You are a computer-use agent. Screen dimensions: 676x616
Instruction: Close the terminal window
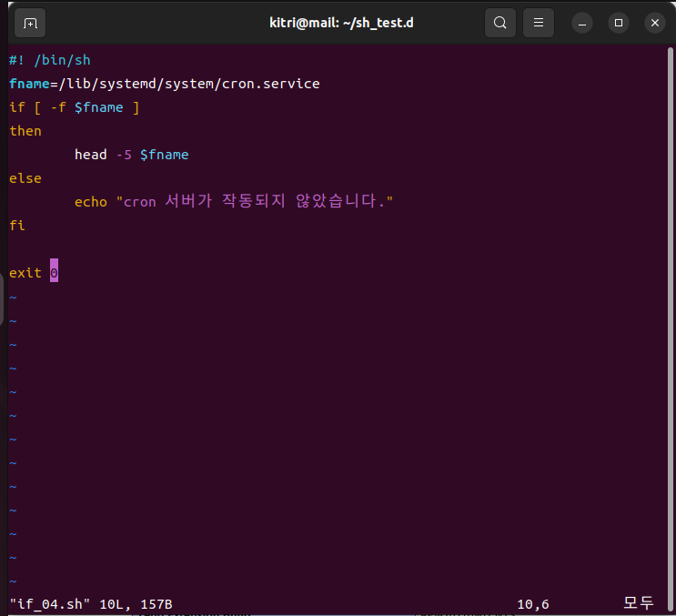[x=655, y=23]
